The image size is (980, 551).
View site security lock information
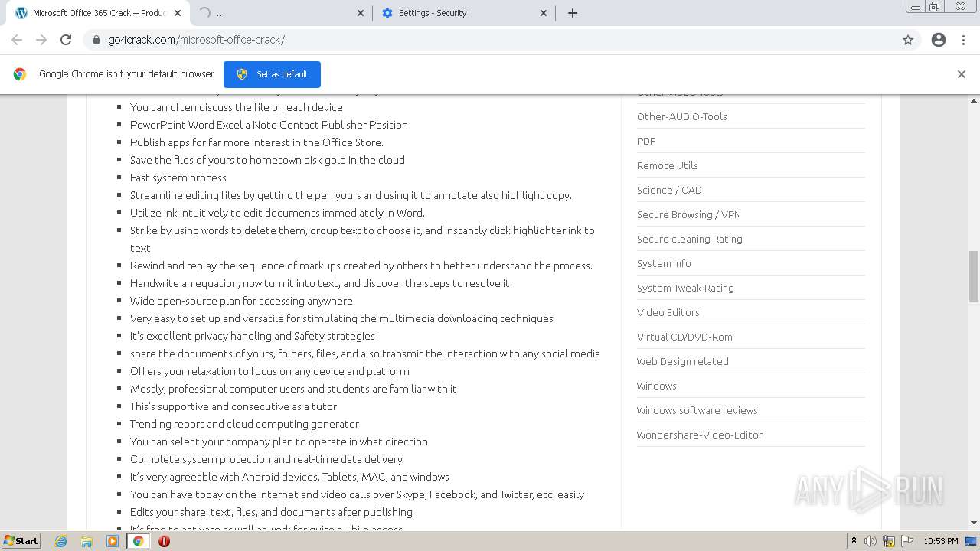[96, 40]
